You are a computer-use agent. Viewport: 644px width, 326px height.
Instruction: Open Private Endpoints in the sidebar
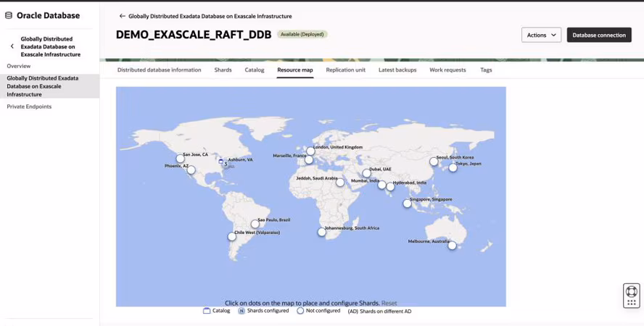tap(29, 106)
